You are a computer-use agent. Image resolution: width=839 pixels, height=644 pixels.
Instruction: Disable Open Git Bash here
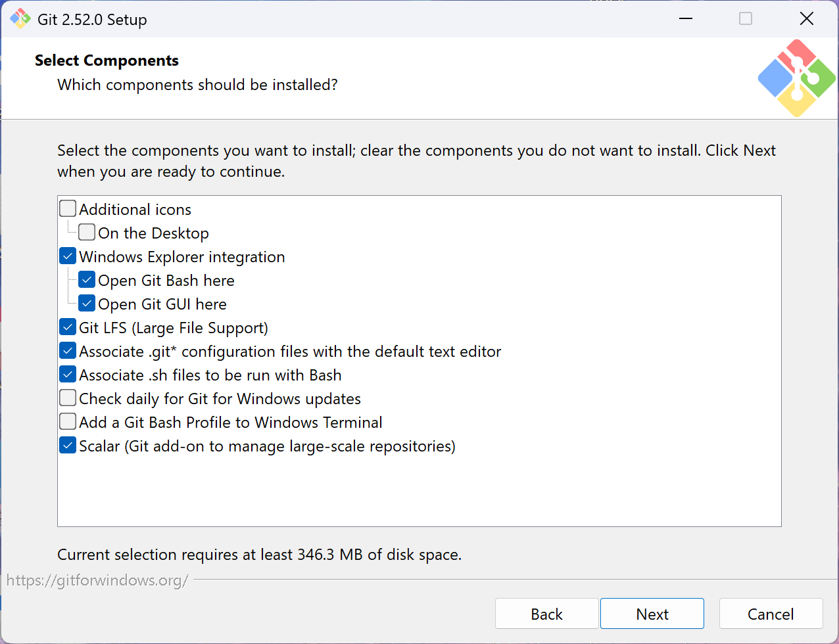pos(87,280)
